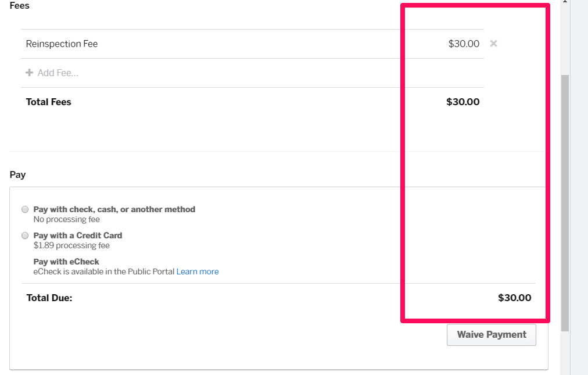588x375 pixels.
Task: Open the Learn more link
Action: pos(197,271)
